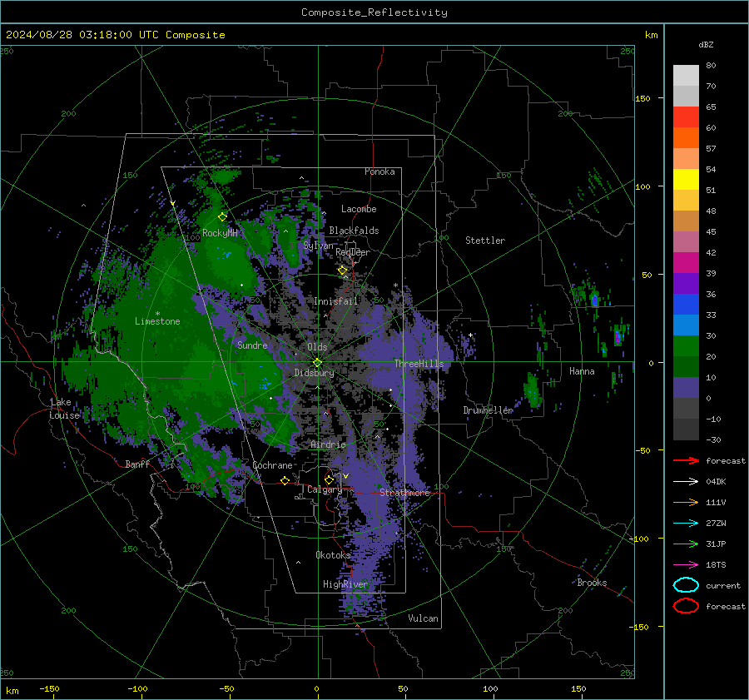Click the Hanna town label
This screenshot has width=749, height=700.
point(582,371)
